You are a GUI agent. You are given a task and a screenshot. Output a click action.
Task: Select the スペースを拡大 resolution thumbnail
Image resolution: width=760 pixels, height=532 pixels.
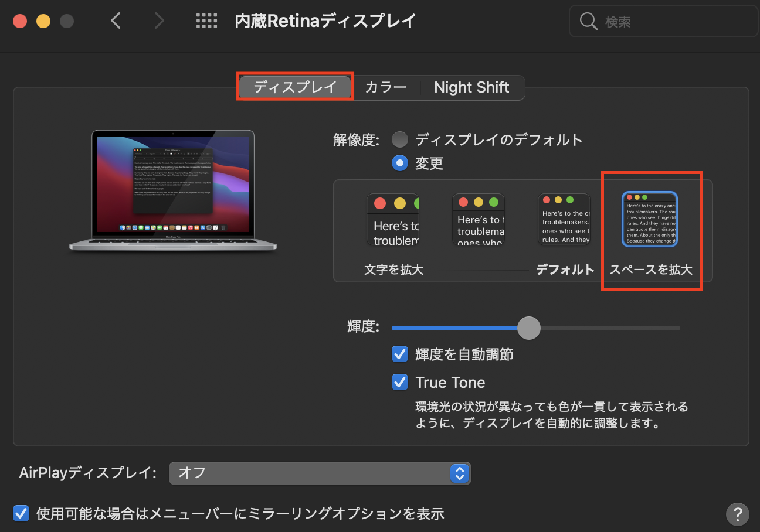(x=650, y=219)
